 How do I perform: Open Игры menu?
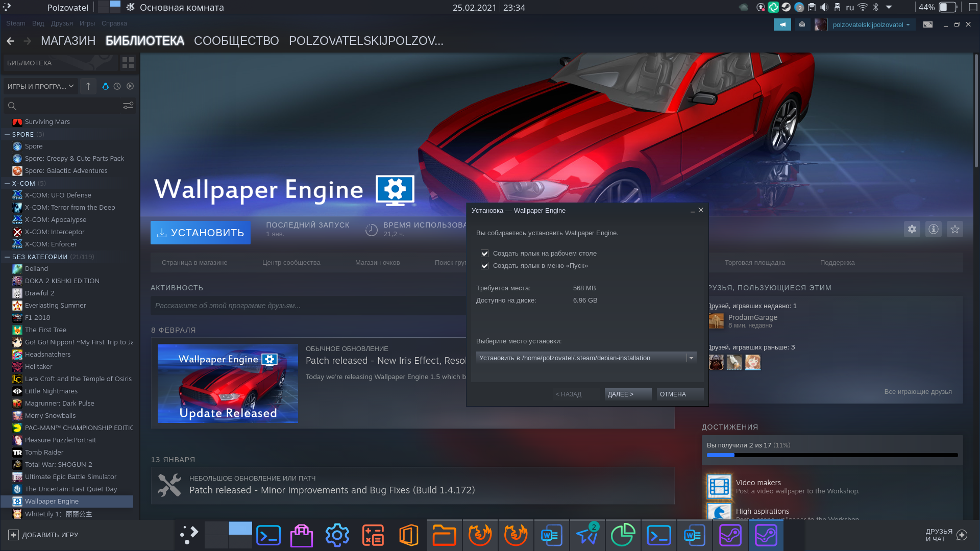pos(87,23)
